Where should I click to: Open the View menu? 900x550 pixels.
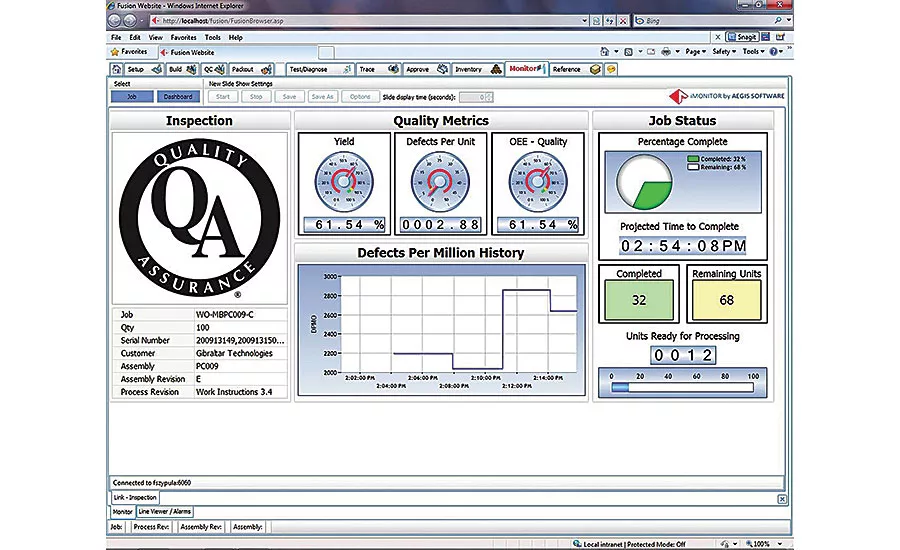(156, 37)
